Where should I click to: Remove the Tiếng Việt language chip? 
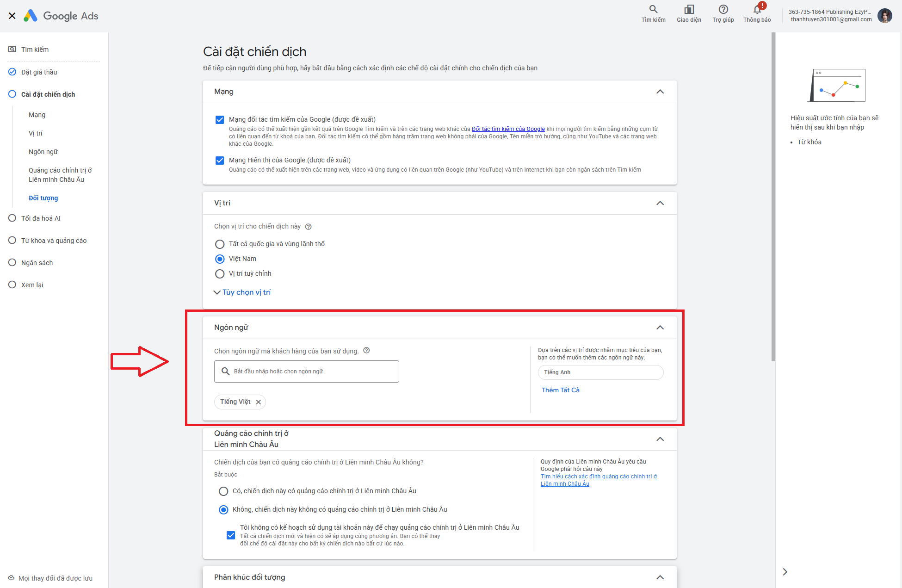coord(259,402)
